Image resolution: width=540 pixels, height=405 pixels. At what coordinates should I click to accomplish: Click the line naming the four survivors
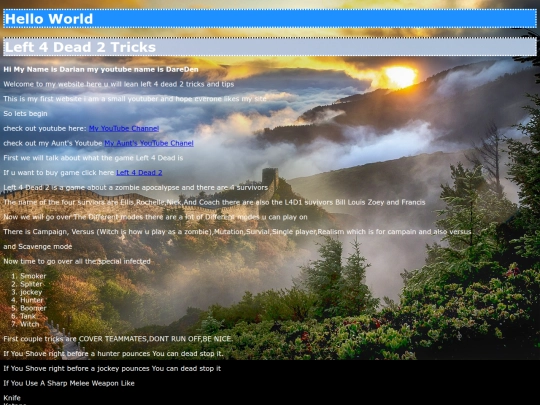214,202
